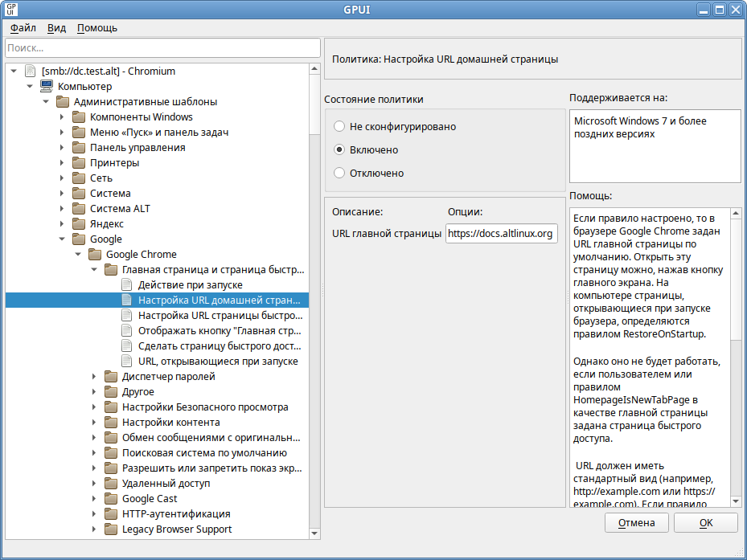Image resolution: width=747 pixels, height=560 pixels.
Task: Click the URL главной страницы input field
Action: point(501,234)
